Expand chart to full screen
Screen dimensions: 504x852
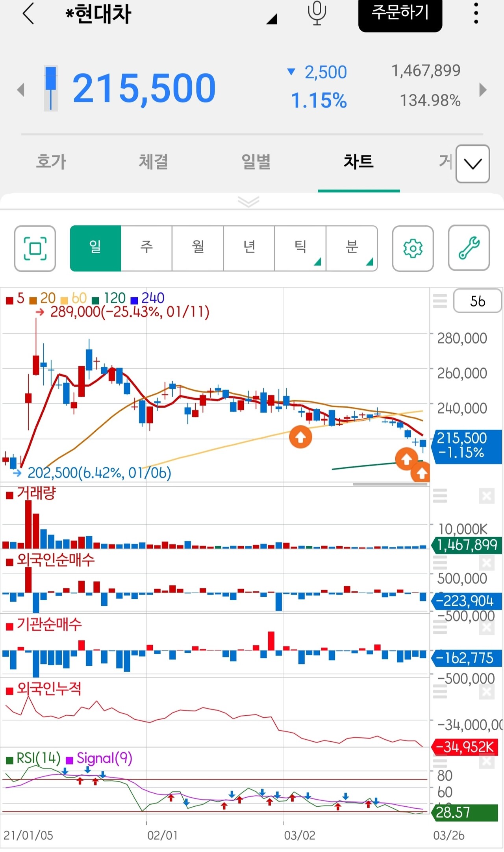[35, 249]
